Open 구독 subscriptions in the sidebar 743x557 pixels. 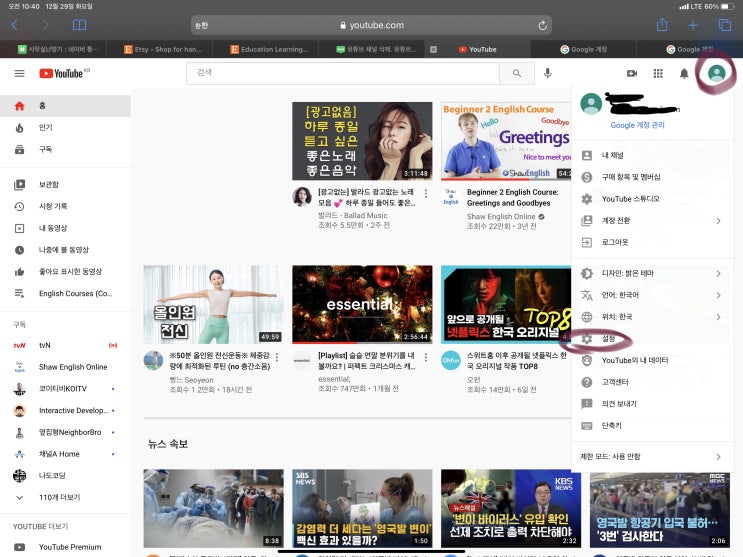(65, 149)
